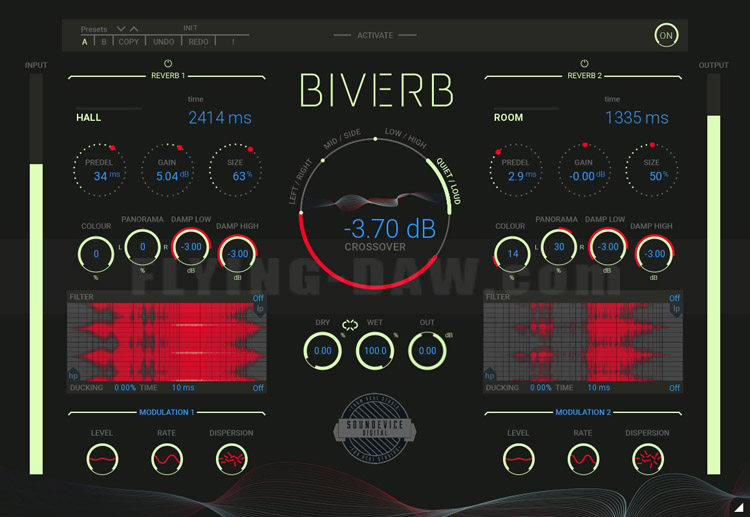Click Reverb 2 DAMP LOW knob

(x=608, y=247)
